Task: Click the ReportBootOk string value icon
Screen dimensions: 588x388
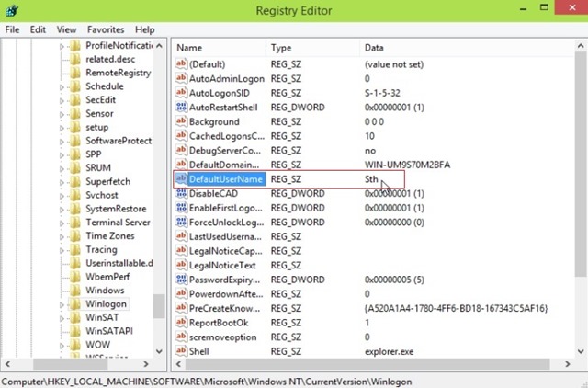Action: (x=181, y=323)
